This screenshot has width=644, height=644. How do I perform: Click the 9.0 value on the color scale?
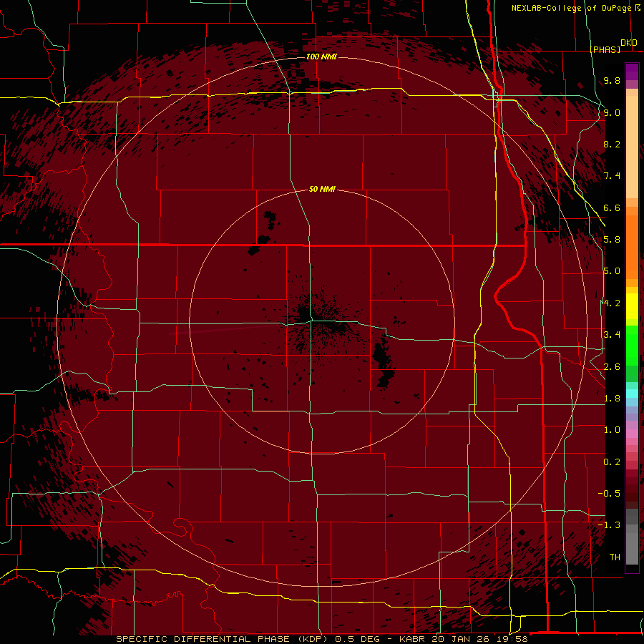coord(612,113)
